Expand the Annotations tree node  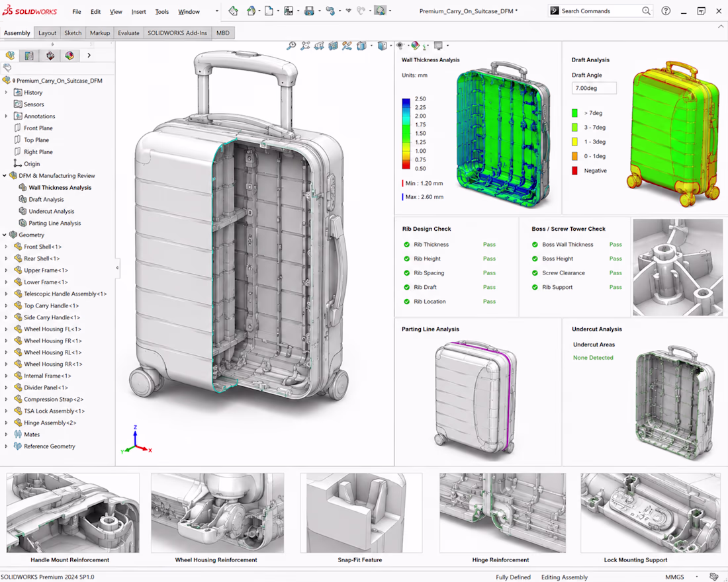(6, 116)
